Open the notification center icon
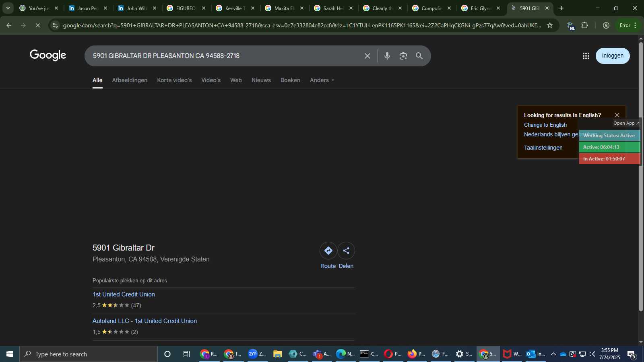This screenshot has height=362, width=644. [x=631, y=354]
